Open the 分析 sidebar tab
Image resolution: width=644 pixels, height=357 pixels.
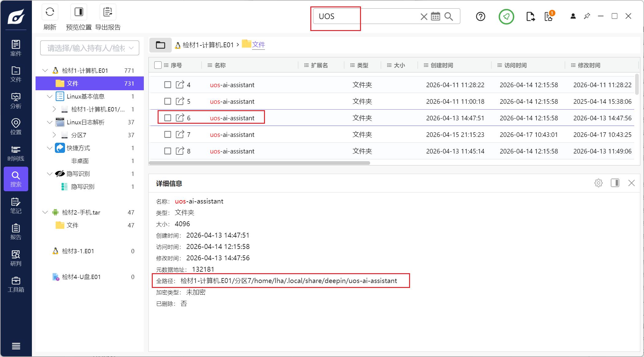click(x=16, y=101)
